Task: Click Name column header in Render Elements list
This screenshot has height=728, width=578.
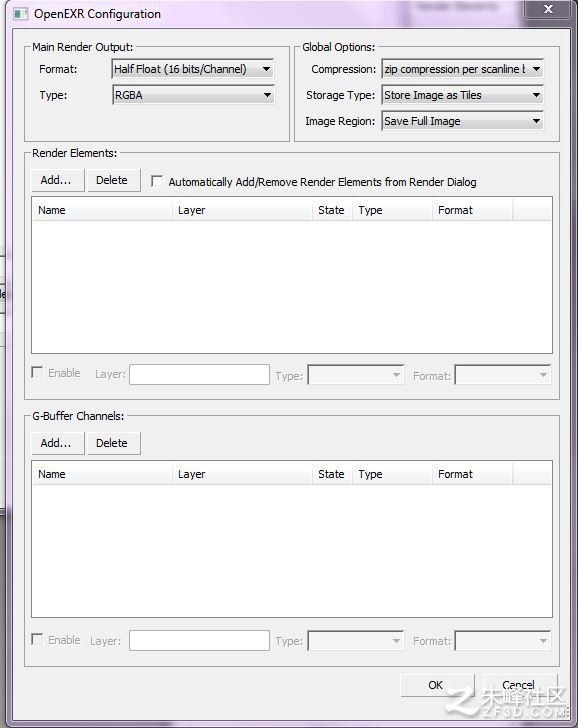Action: pos(102,210)
